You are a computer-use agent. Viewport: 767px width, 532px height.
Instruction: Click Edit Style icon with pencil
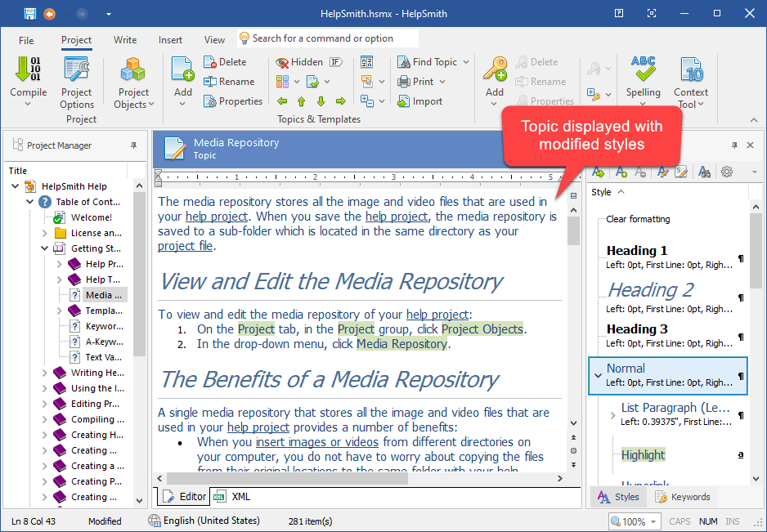(663, 172)
